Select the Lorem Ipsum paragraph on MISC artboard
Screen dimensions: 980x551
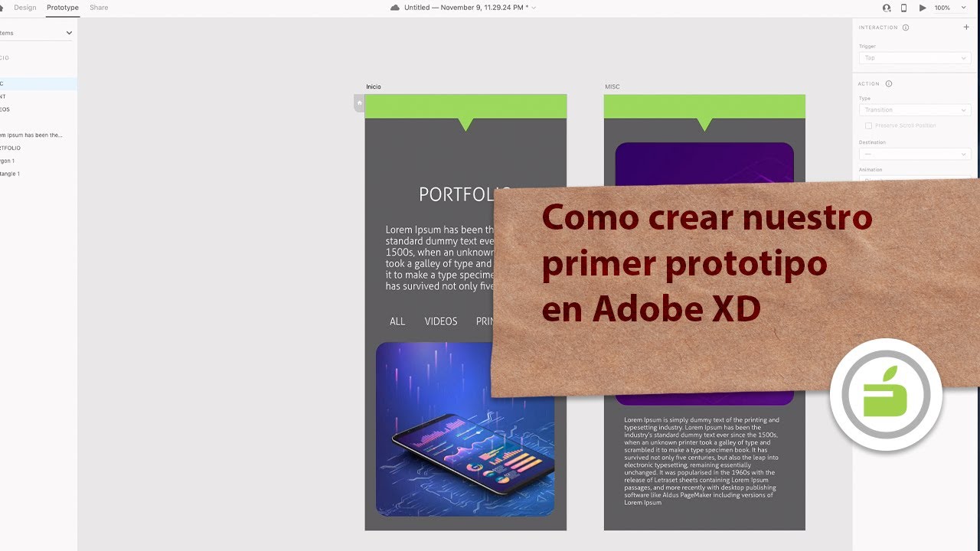[x=702, y=461]
